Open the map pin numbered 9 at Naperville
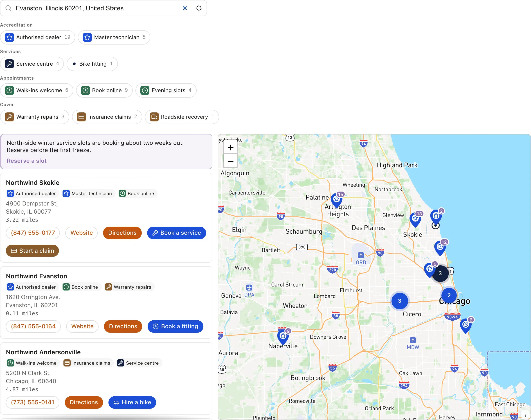Screen dimensions: 531x420 [x=283, y=337]
